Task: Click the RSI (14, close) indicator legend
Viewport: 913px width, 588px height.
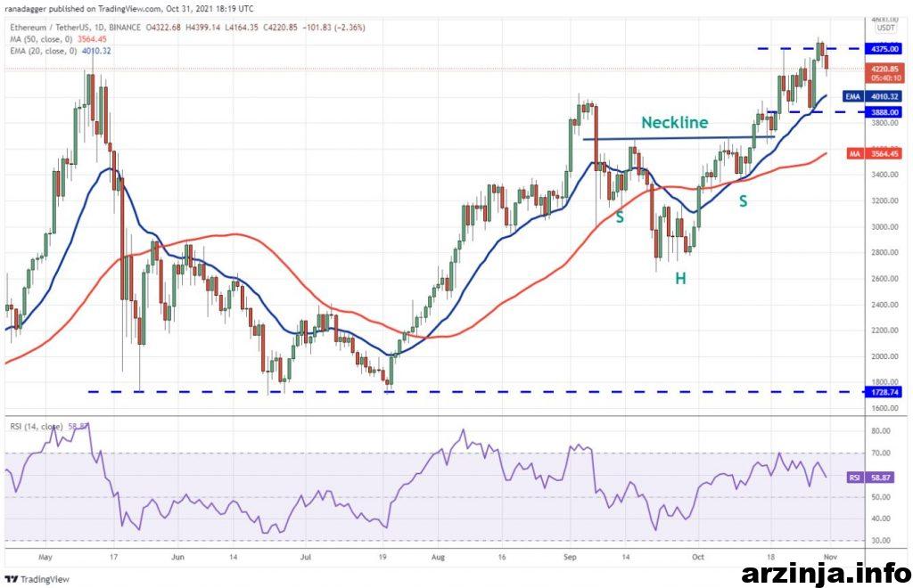Action: click(45, 427)
